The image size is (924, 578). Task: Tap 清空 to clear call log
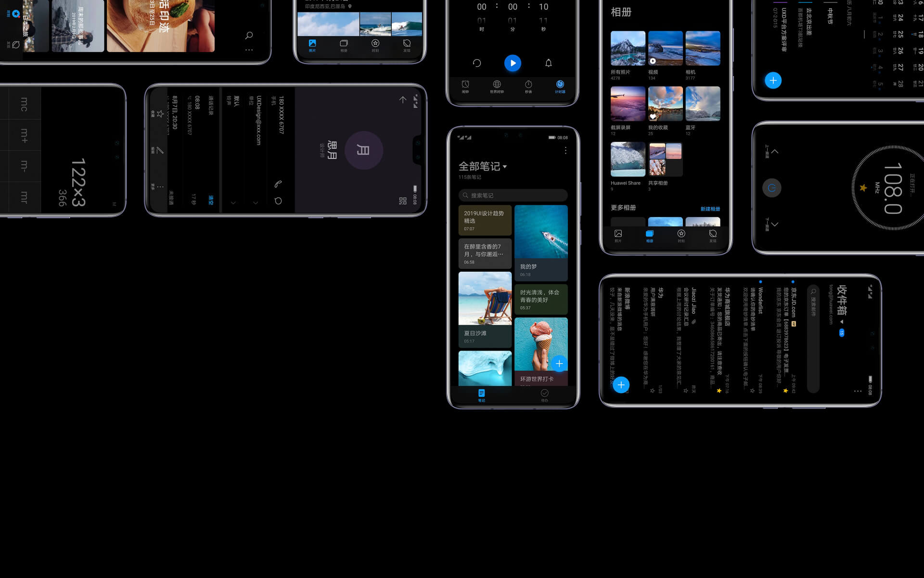click(211, 200)
